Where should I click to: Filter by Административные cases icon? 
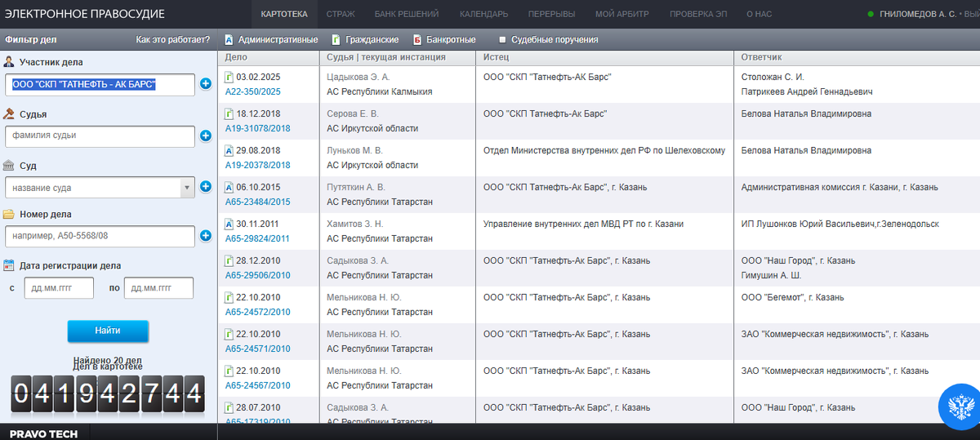pos(229,39)
